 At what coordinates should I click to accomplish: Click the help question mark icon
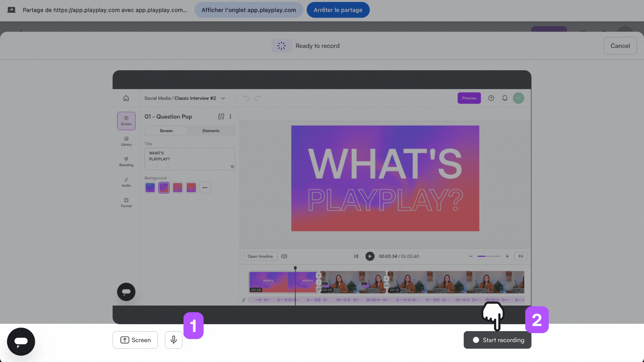click(491, 98)
